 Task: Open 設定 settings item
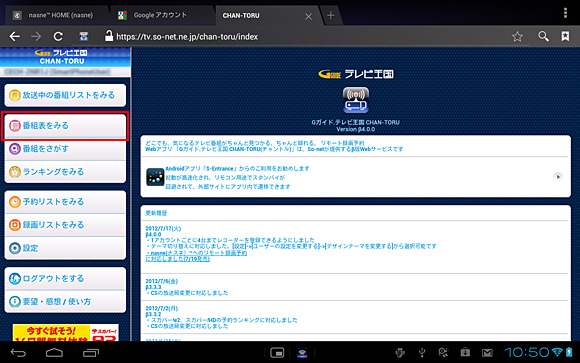point(65,248)
